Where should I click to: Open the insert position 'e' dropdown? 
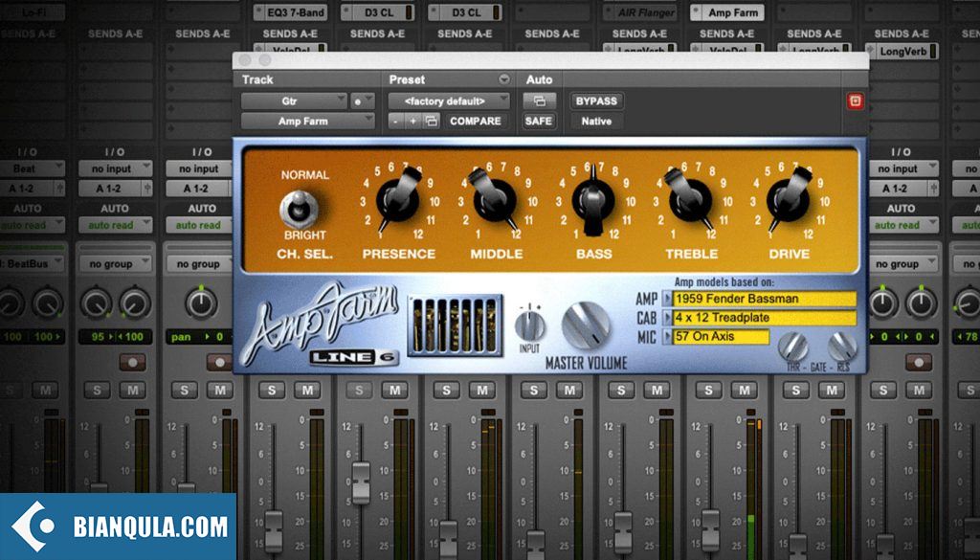click(362, 101)
